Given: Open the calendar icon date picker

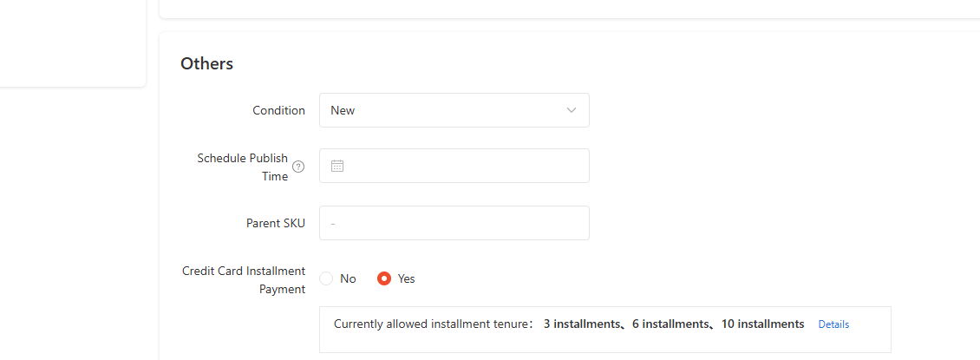Looking at the screenshot, I should 337,166.
